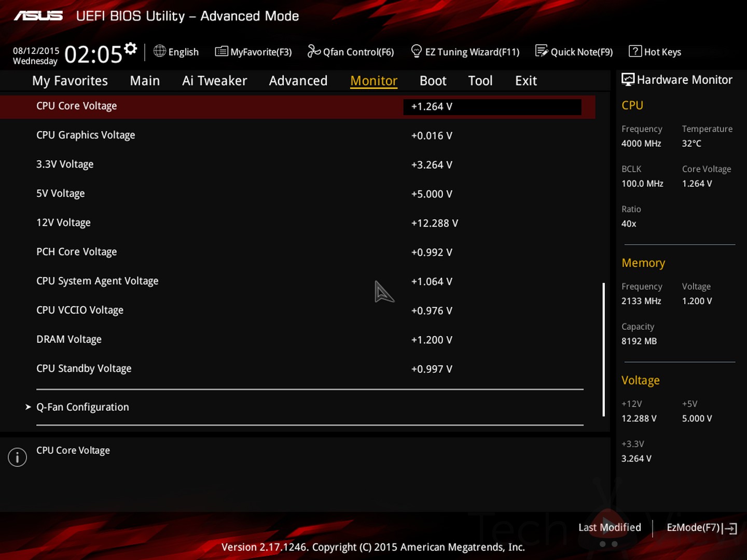This screenshot has width=747, height=560.
Task: Click the CPU Core Voltage value field
Action: pos(492,106)
